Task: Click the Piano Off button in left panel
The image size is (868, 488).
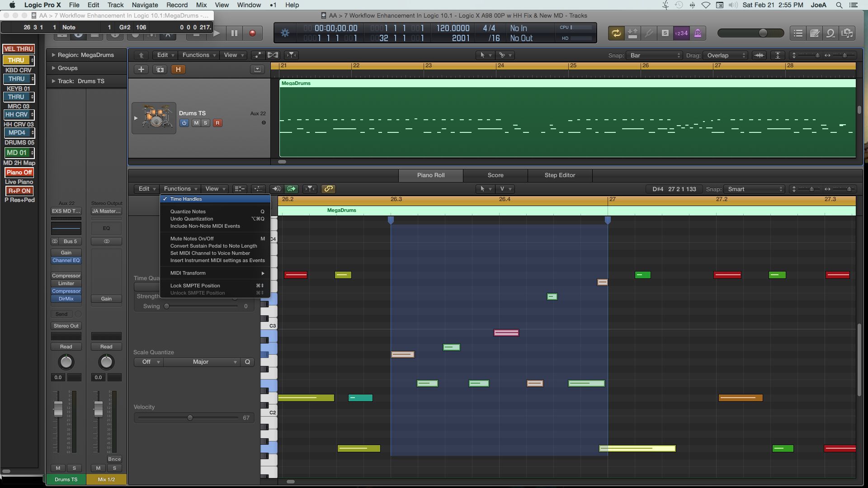Action: pos(19,172)
